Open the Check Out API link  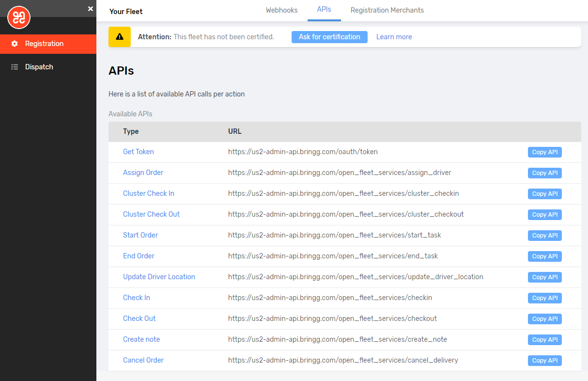point(139,318)
